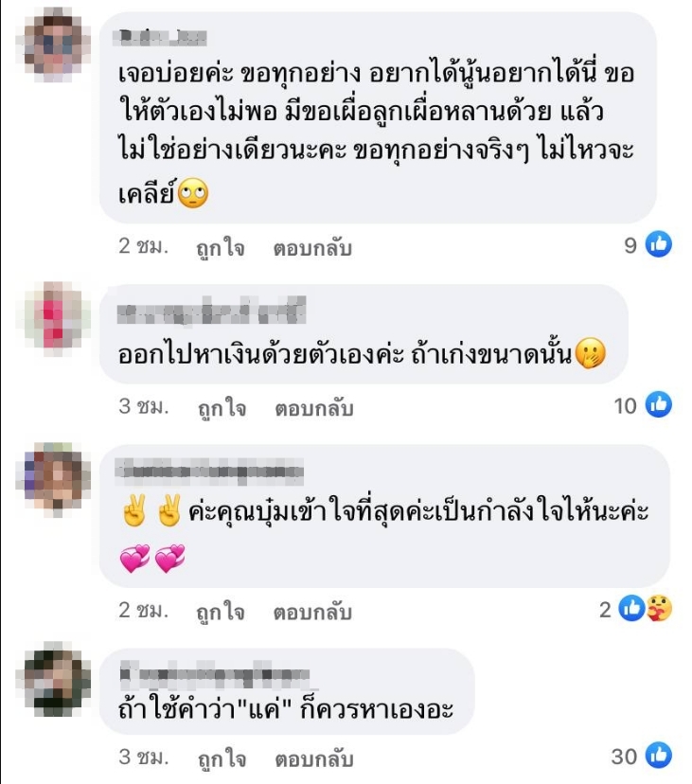Click ตอบกลับ under the victory-hand emoji comment
The height and width of the screenshot is (784, 692).
[312, 612]
